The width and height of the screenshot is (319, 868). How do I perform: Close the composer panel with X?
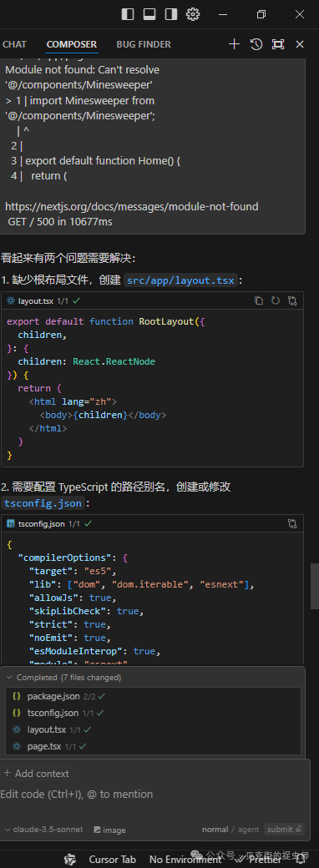click(x=300, y=44)
